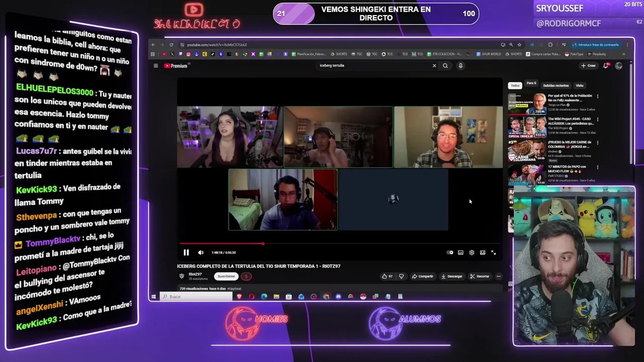This screenshot has height=362, width=644.
Task: Click the Buscar taskbar search box
Action: click(196, 297)
